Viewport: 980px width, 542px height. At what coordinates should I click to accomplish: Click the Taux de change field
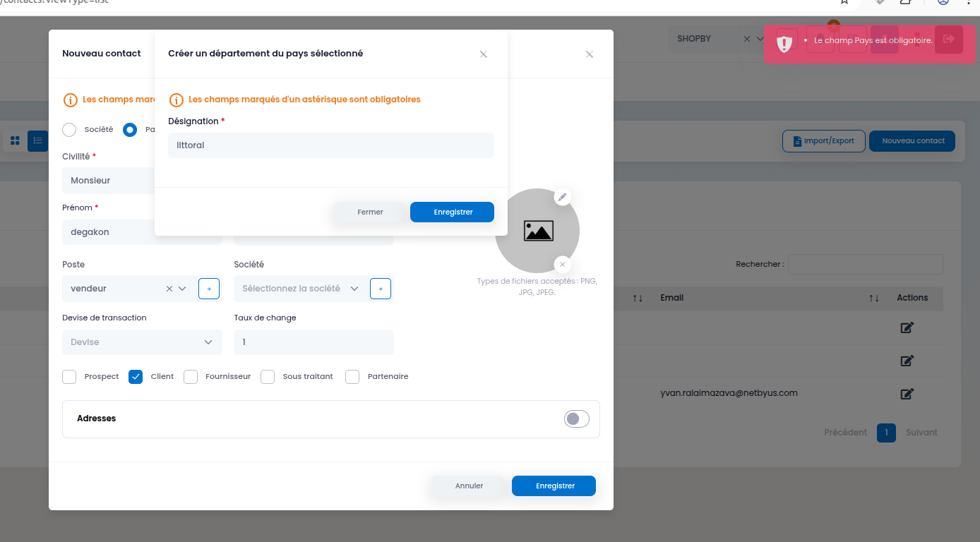pyautogui.click(x=313, y=342)
